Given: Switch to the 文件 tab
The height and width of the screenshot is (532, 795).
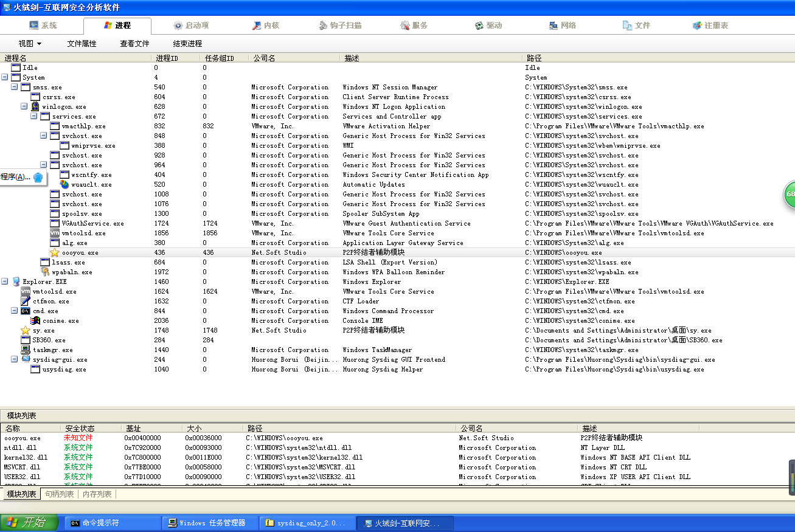Looking at the screenshot, I should coord(637,26).
